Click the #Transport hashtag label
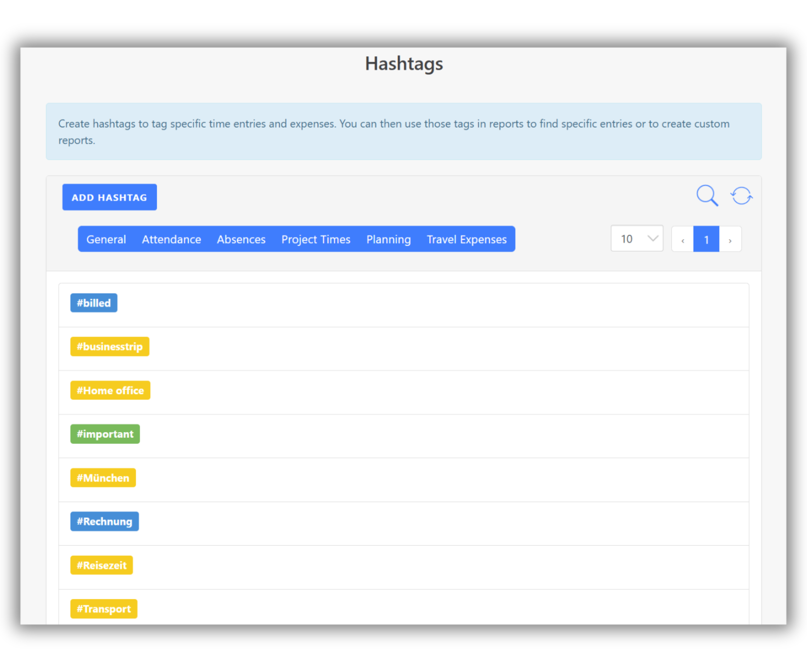Image resolution: width=807 pixels, height=672 pixels. pyautogui.click(x=104, y=609)
